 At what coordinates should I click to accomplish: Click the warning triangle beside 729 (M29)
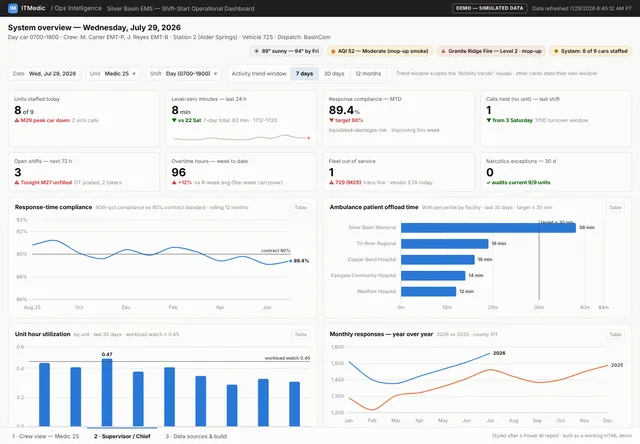tap(331, 182)
